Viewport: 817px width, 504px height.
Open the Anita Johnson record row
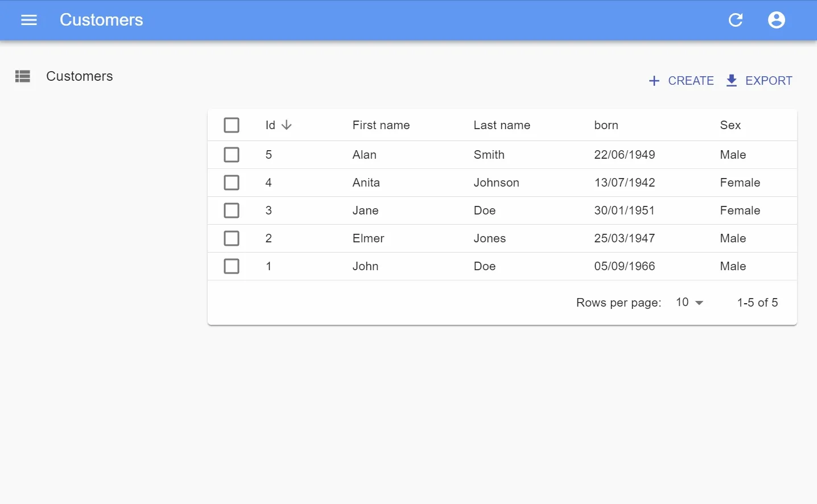(455, 182)
